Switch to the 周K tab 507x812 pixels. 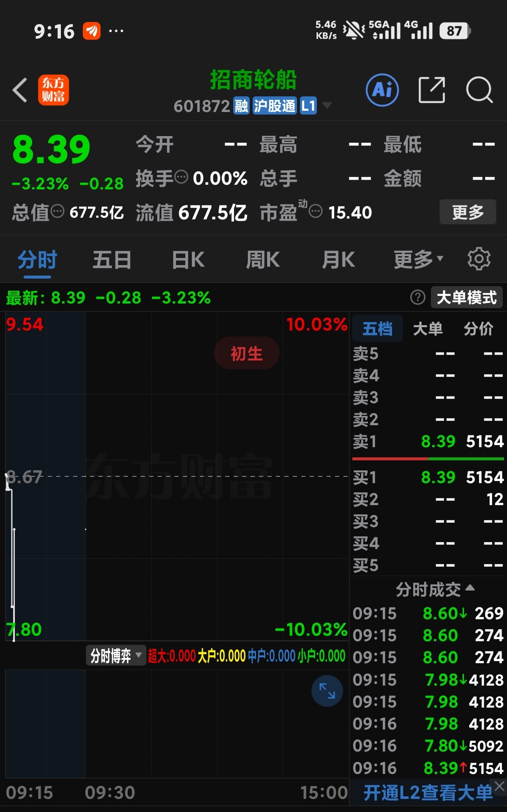click(263, 259)
